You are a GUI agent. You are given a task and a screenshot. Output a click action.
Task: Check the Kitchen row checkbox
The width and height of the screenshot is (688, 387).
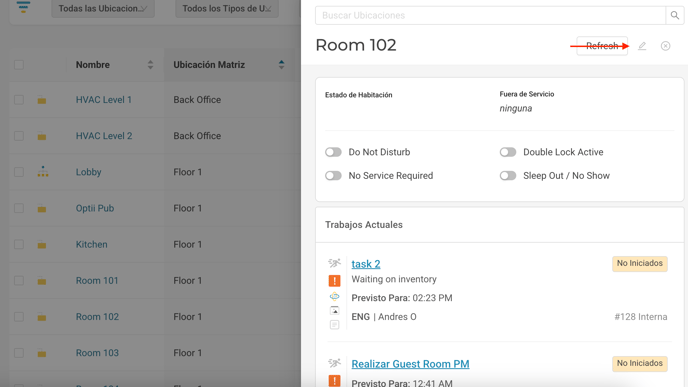(x=19, y=244)
